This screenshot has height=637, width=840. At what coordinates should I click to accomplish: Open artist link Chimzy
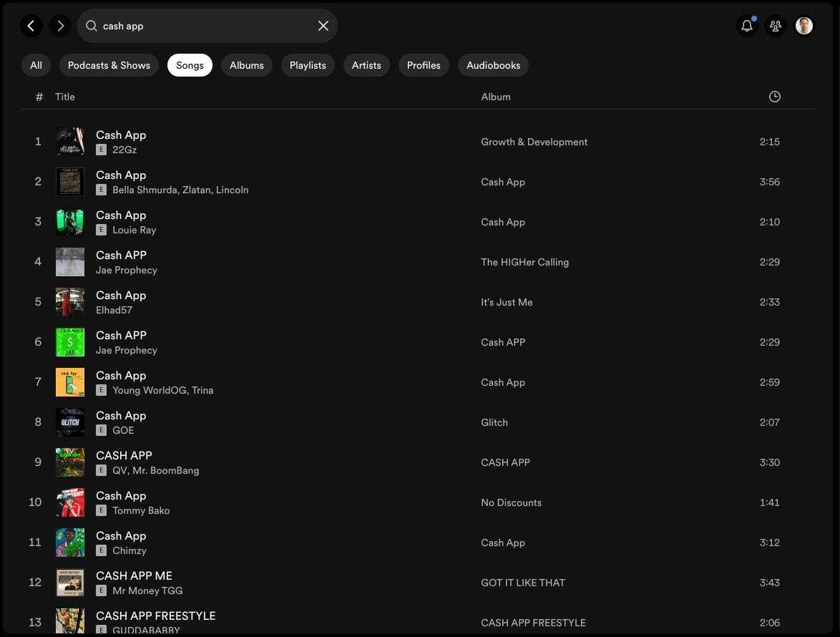point(129,550)
